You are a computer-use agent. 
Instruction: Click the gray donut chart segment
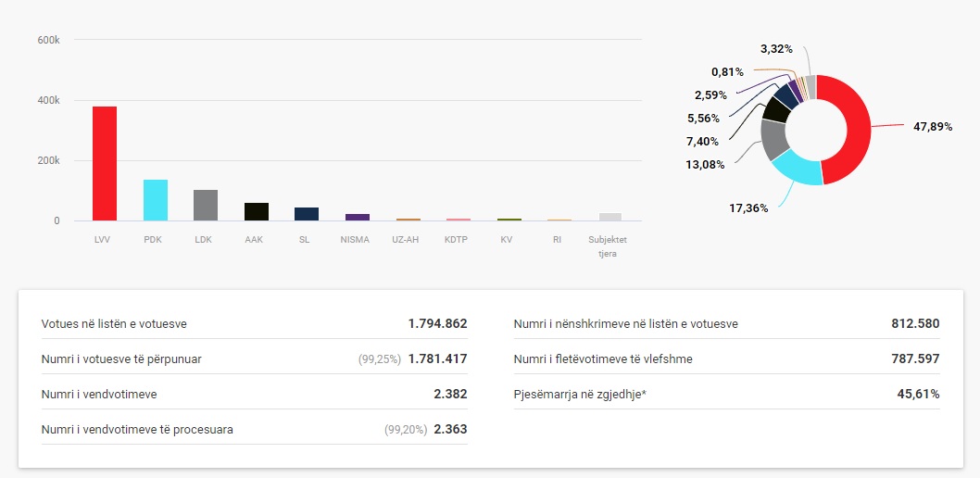tap(773, 139)
